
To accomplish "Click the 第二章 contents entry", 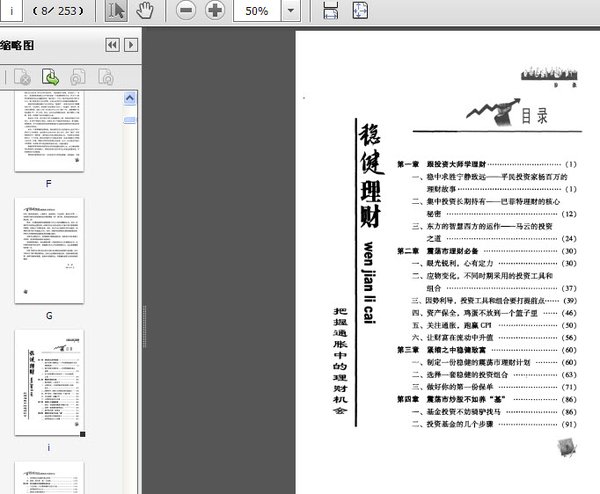I will [x=486, y=251].
